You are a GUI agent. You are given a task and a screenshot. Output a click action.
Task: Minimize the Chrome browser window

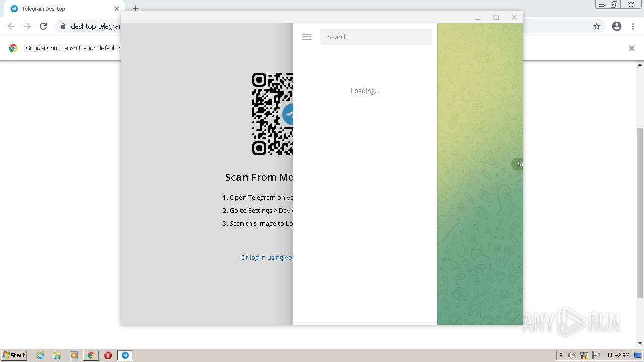[602, 5]
